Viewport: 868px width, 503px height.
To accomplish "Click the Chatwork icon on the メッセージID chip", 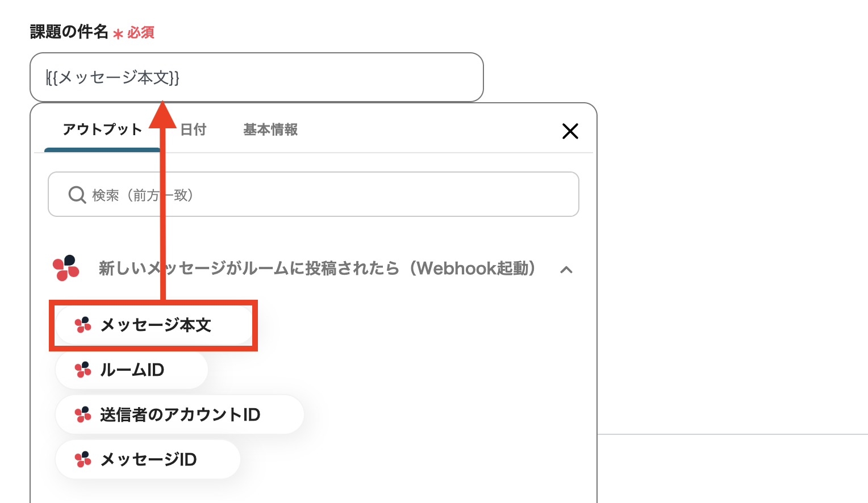I will 83,459.
